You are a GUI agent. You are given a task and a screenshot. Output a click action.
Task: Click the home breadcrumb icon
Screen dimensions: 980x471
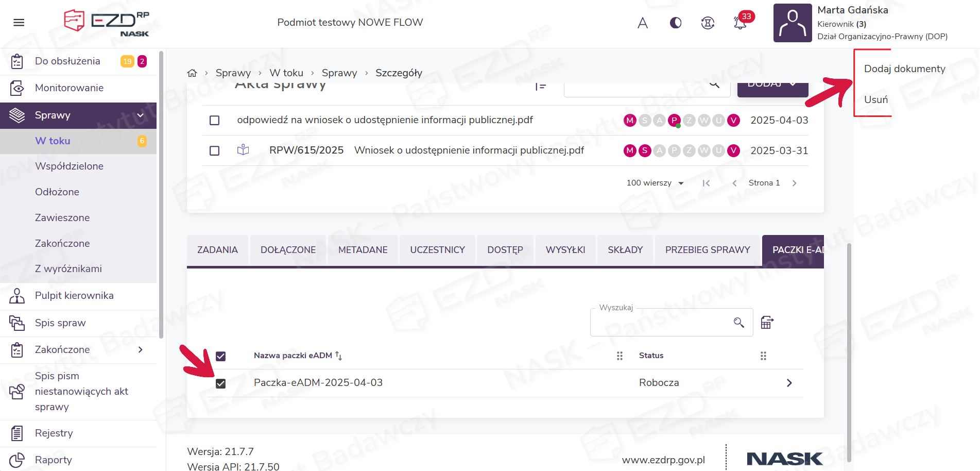tap(192, 73)
